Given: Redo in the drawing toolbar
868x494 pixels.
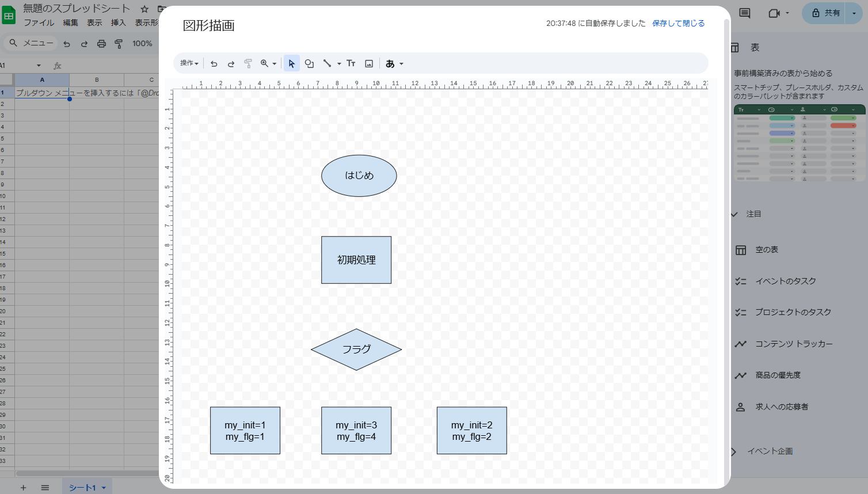Looking at the screenshot, I should 231,64.
